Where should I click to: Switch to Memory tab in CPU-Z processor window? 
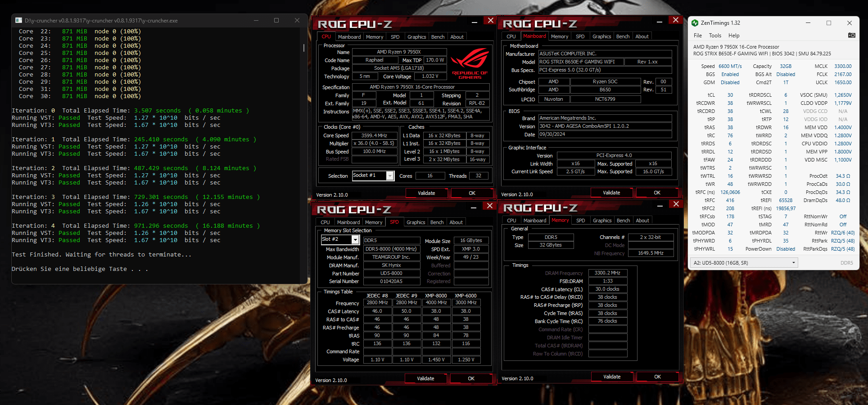pos(375,37)
